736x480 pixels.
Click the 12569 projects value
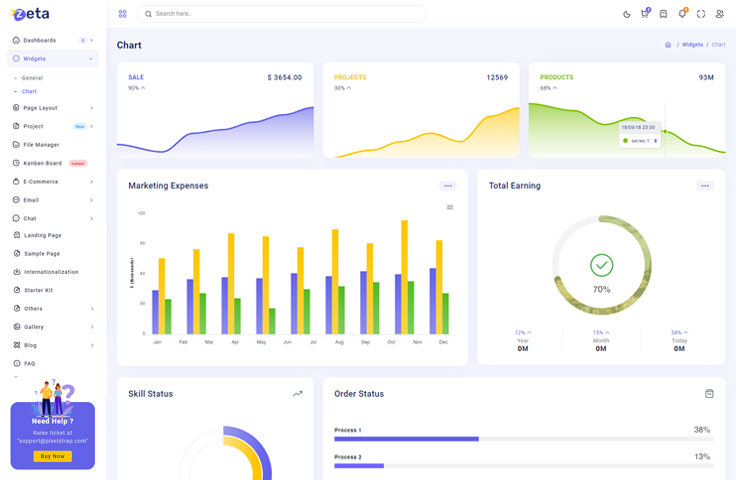(497, 77)
